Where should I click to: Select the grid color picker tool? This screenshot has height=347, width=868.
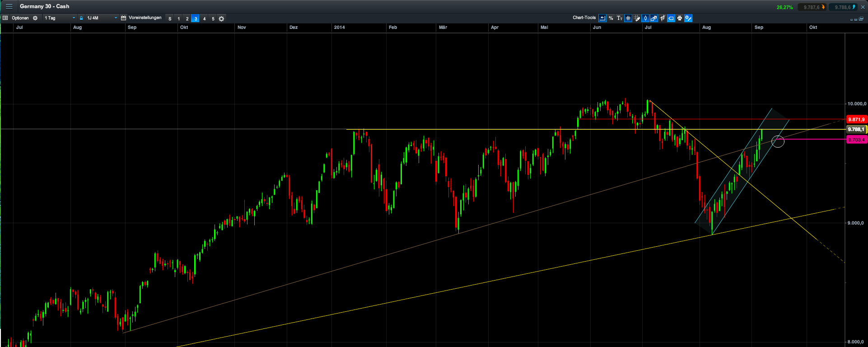click(637, 18)
